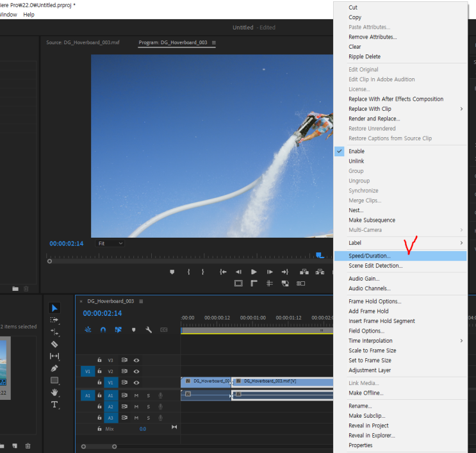Click the timeline timecode 00:00:02:14

[x=103, y=313]
